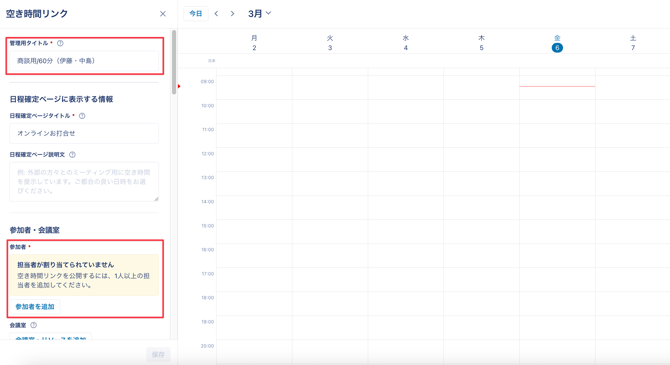The width and height of the screenshot is (670, 365).
Task: Click 参加者を追加 button
Action: [35, 306]
